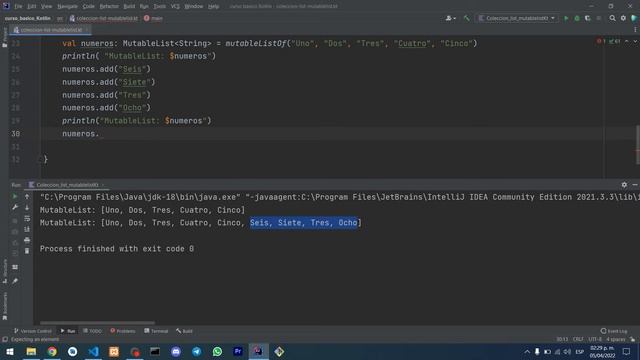Toggle the pin tab icon in Run sidebar
The height and width of the screenshot is (360, 640).
pyautogui.click(x=15, y=281)
